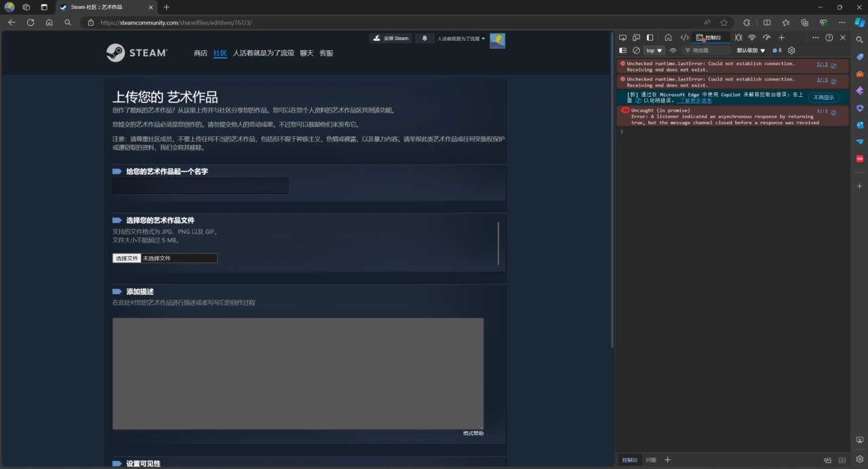Select the inspect element tool in DevTools
Screen dimensions: 868x469
click(623, 37)
